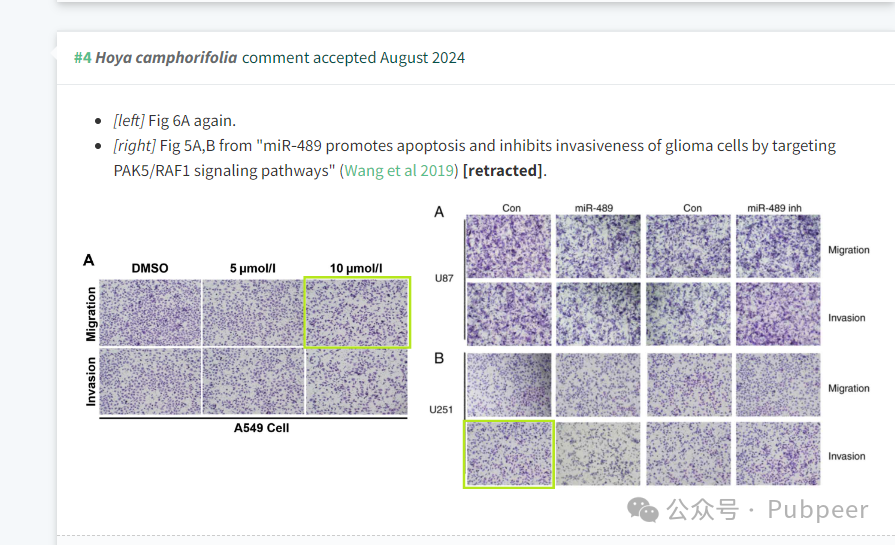
Task: Open the #4 comment permalink
Action: [x=83, y=58]
